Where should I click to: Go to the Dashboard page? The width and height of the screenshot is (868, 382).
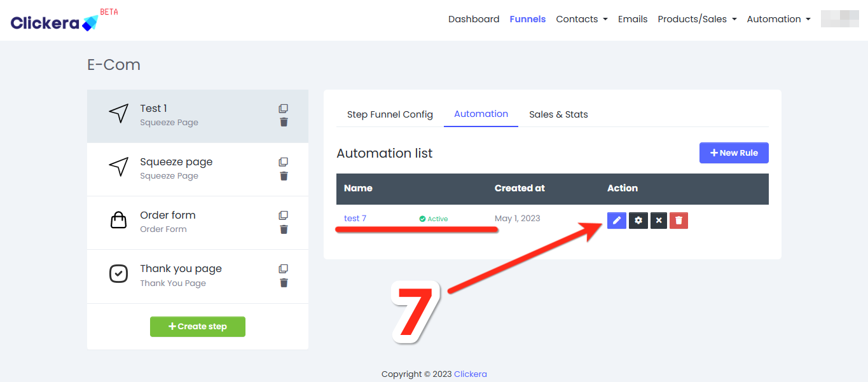coord(474,19)
